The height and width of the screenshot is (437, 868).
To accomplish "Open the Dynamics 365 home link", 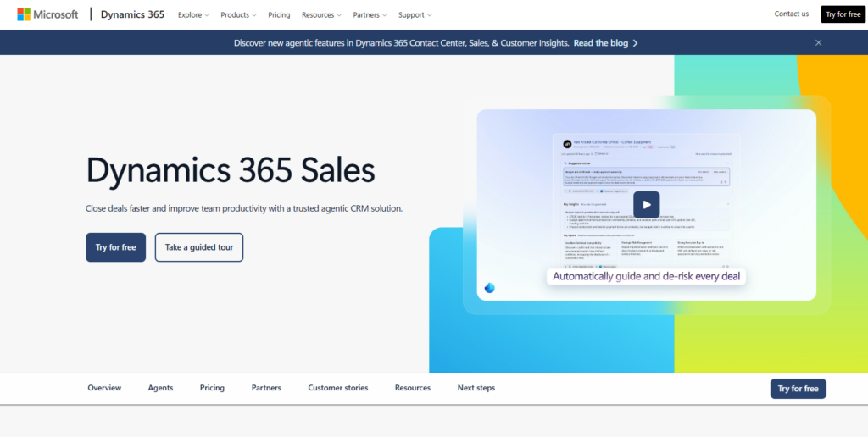I will (x=132, y=14).
